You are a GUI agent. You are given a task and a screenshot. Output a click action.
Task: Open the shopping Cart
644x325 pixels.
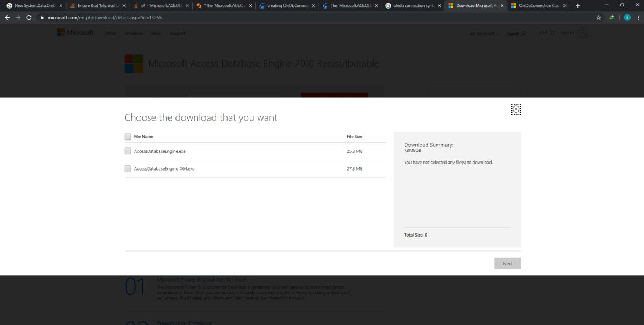click(547, 33)
